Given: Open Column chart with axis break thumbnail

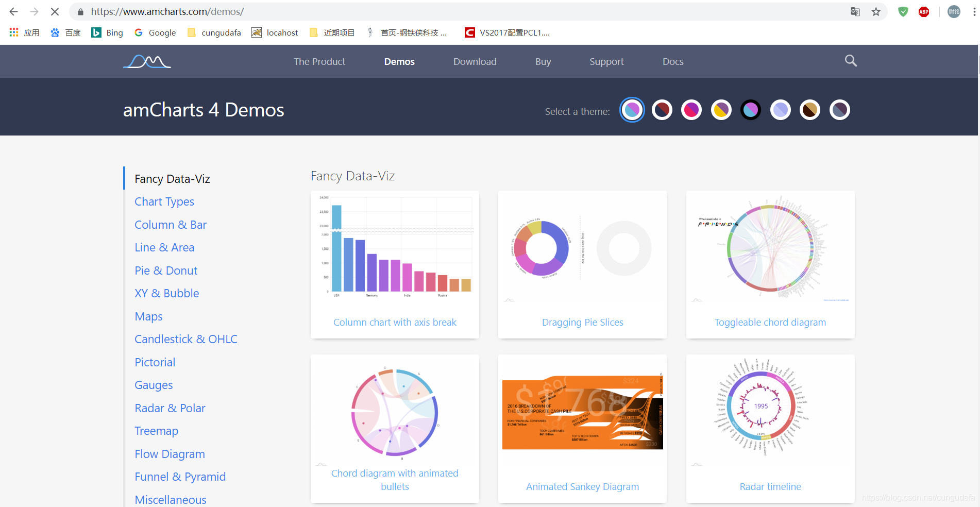Looking at the screenshot, I should (395, 248).
